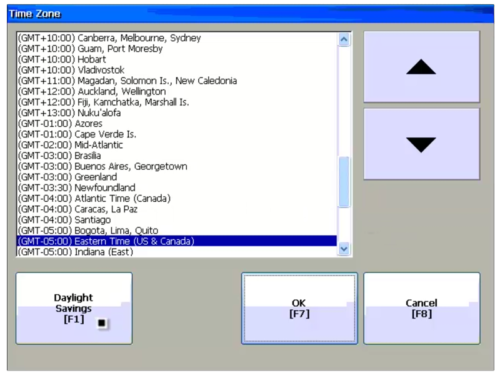This screenshot has height=376, width=500.
Task: Confirm with the OK [F7] button
Action: pos(299,308)
